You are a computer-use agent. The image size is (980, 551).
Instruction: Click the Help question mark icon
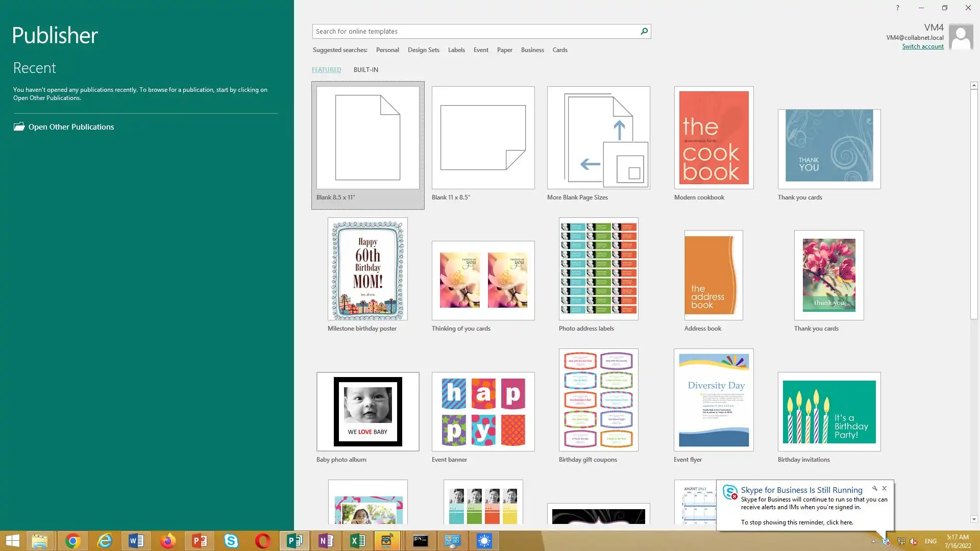pyautogui.click(x=897, y=8)
